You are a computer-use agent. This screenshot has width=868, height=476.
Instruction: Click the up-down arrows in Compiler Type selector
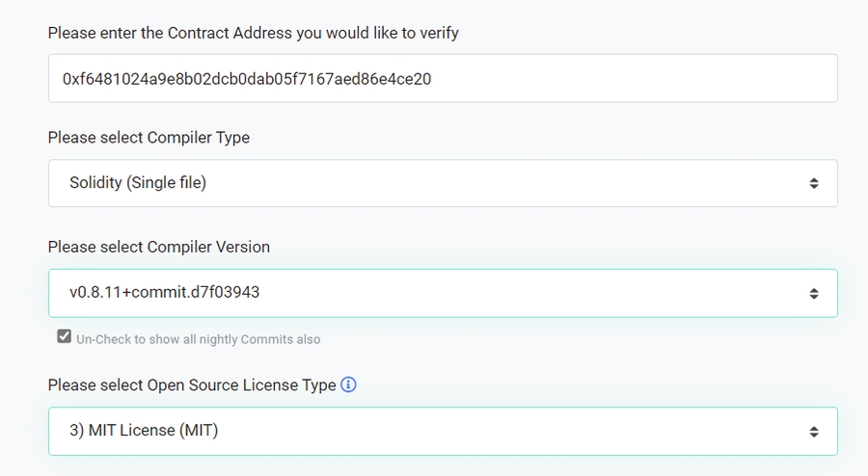pos(814,183)
